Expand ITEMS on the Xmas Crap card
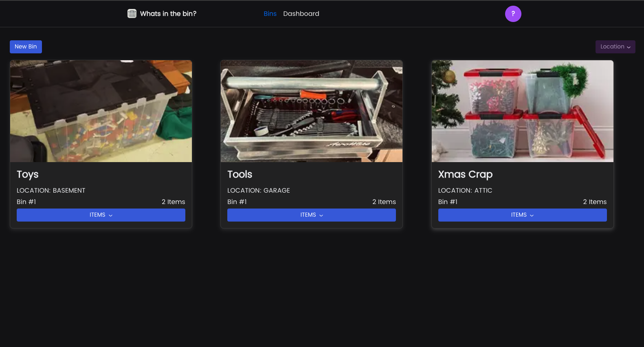The height and width of the screenshot is (347, 644). (x=522, y=215)
